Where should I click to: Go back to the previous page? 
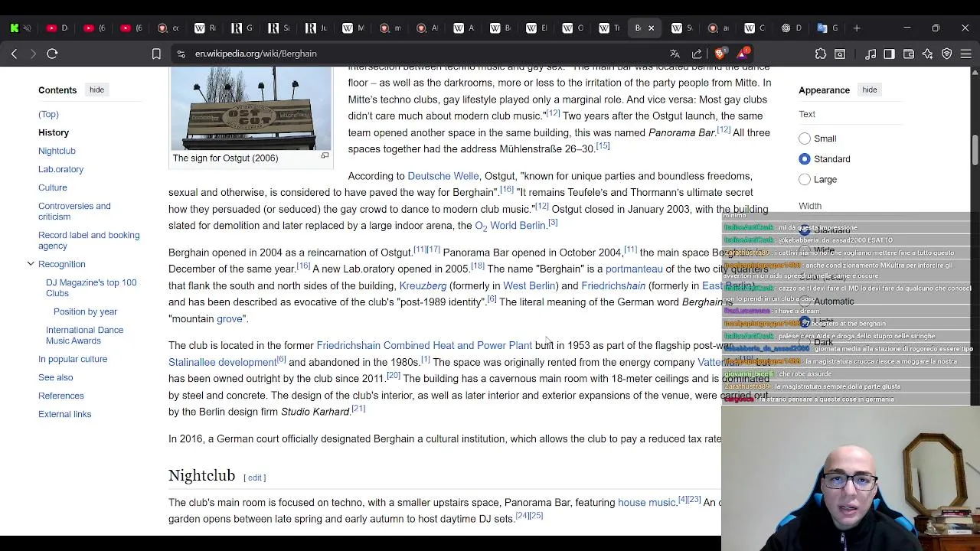[x=14, y=54]
